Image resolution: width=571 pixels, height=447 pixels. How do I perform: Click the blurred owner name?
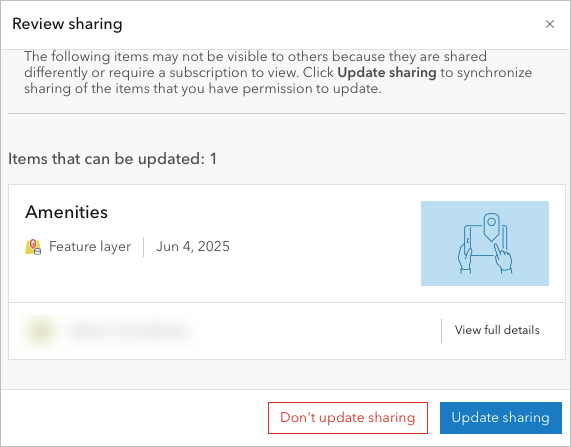pos(128,331)
